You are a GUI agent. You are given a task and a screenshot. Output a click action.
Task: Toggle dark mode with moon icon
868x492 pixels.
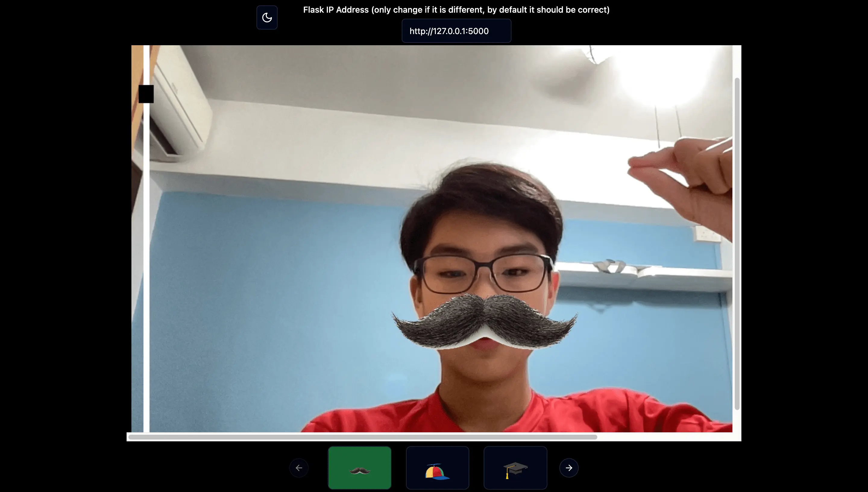267,17
